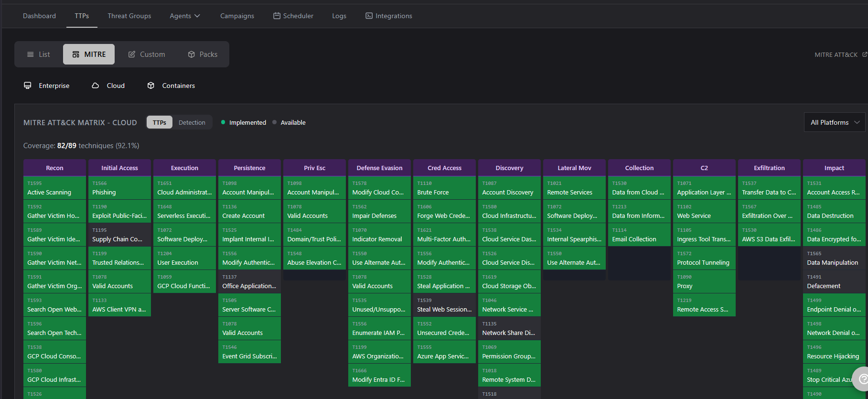Click the Implemented legend item
The image size is (868, 399).
[x=244, y=122]
